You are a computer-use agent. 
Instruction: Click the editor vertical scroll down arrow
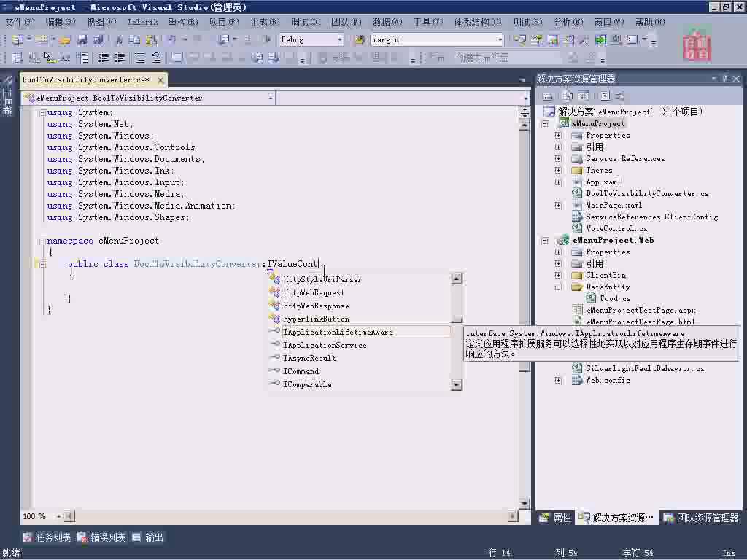click(524, 504)
